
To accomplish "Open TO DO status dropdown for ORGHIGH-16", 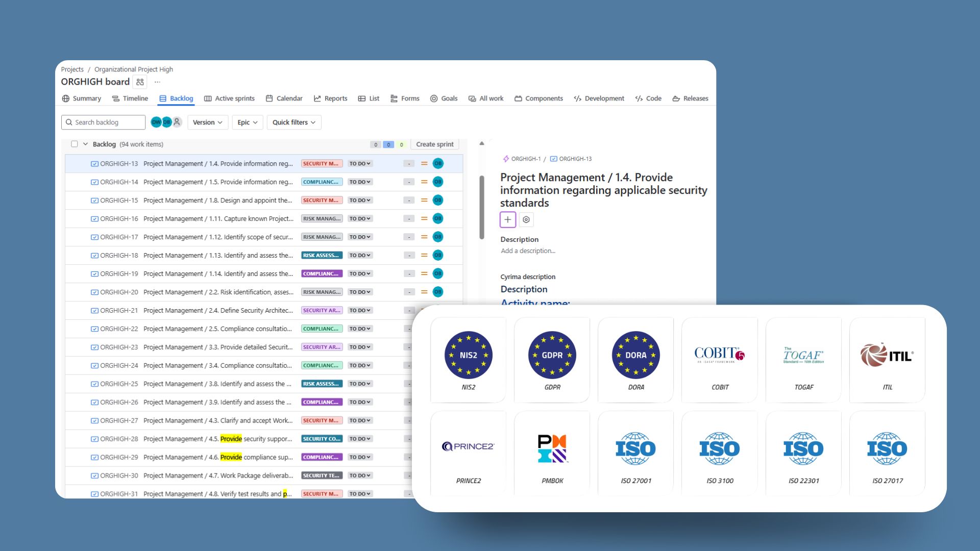I will click(x=360, y=219).
